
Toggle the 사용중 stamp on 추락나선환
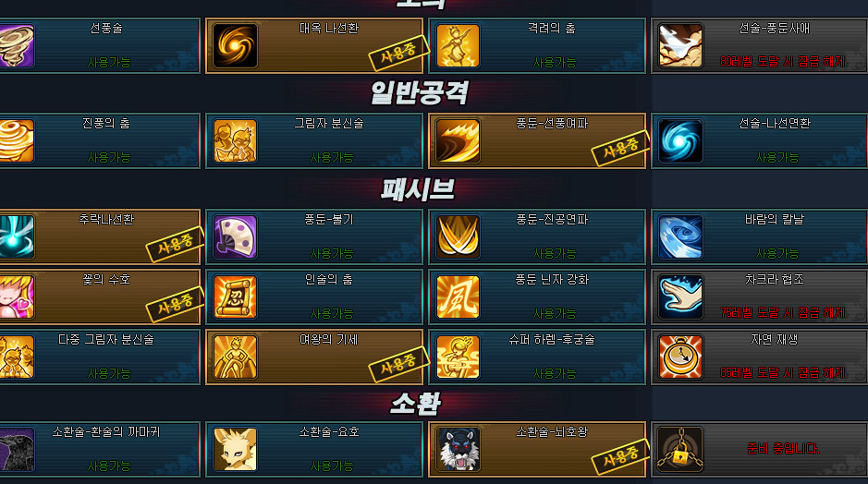point(176,243)
